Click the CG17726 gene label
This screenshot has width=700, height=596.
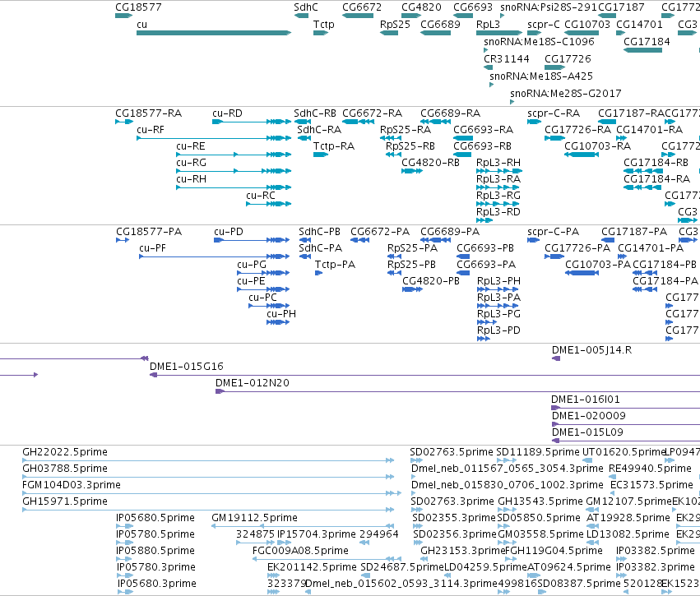pyautogui.click(x=568, y=59)
